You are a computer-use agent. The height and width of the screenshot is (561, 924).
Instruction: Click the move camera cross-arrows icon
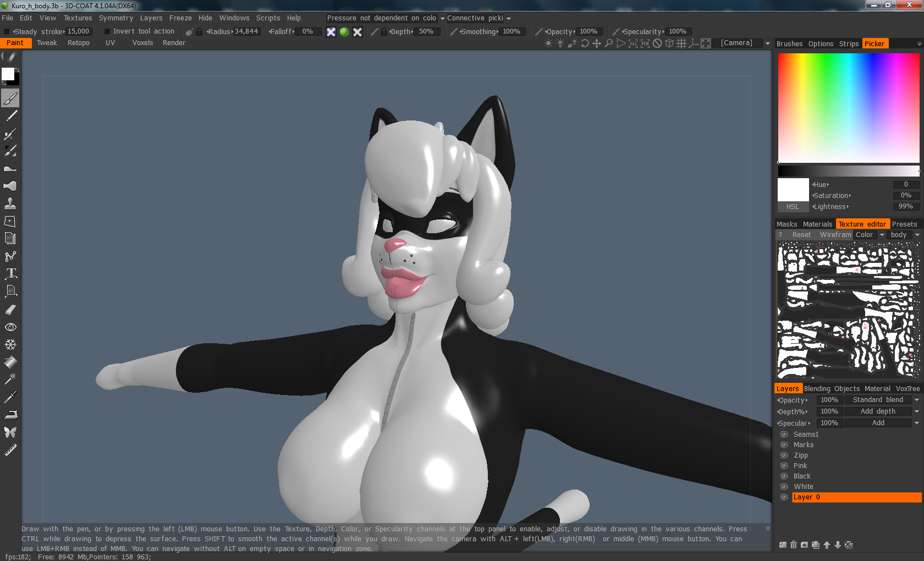(x=597, y=43)
